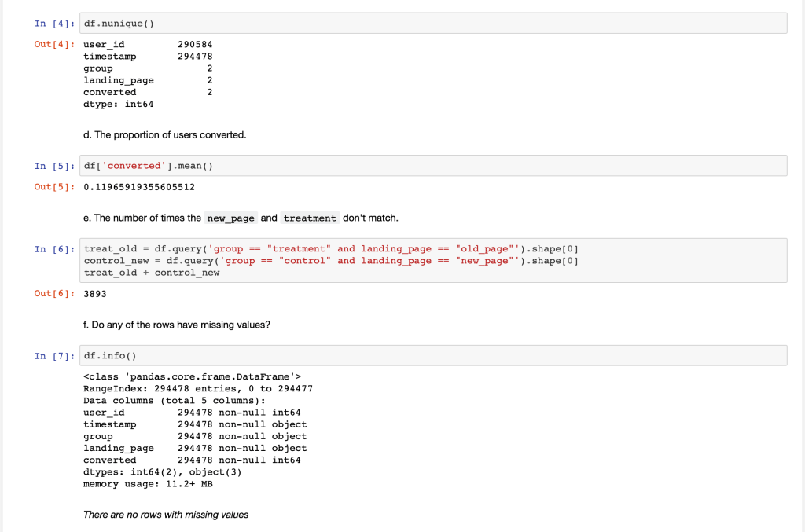Viewport: 805px width, 532px height.
Task: Click the In [5] prompt label
Action: coord(51,166)
